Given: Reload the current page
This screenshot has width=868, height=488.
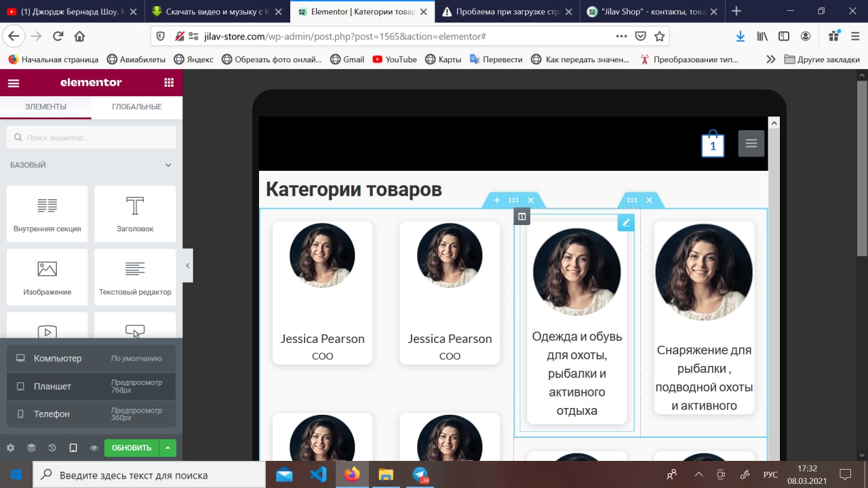Looking at the screenshot, I should [x=58, y=37].
